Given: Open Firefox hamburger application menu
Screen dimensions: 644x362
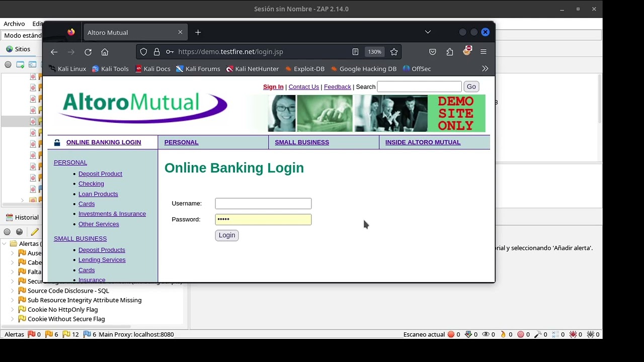Looking at the screenshot, I should 484,52.
